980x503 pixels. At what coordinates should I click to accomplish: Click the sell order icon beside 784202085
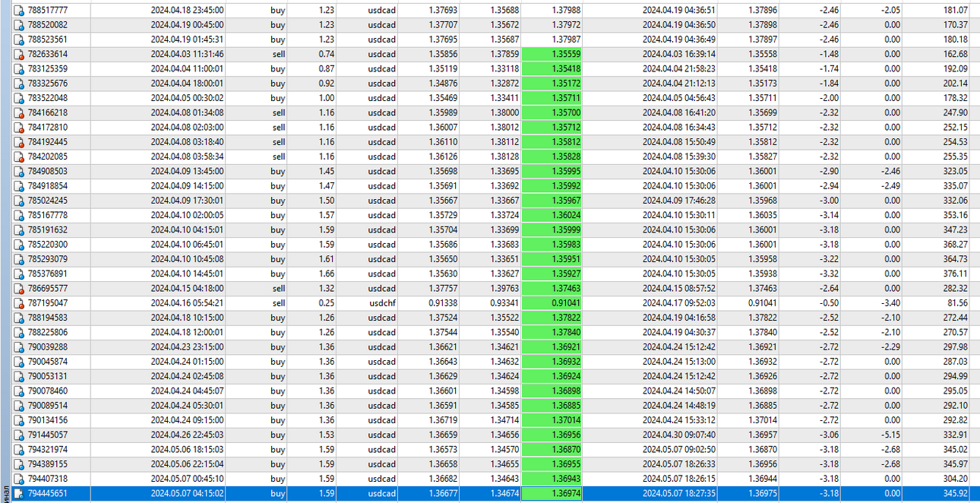point(18,157)
